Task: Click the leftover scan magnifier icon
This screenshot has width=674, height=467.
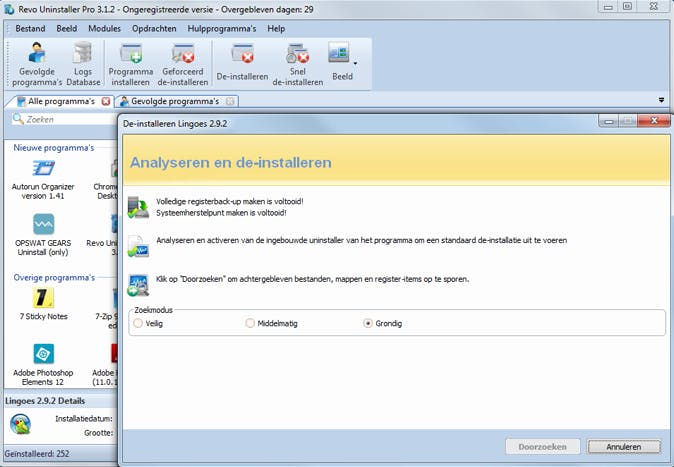Action: [138, 285]
